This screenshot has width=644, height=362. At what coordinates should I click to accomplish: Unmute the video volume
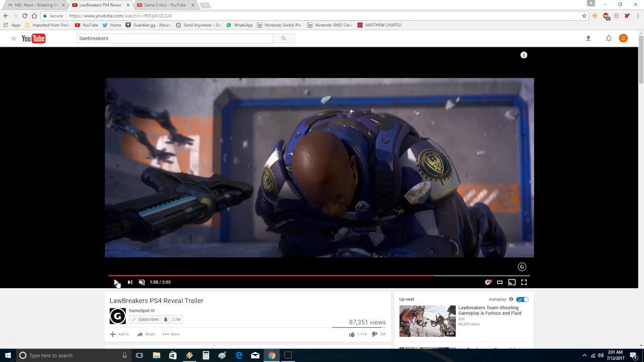tap(142, 282)
